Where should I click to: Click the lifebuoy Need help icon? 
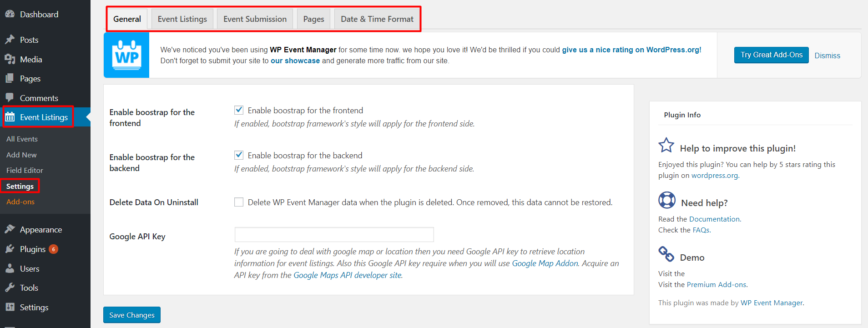click(x=667, y=200)
